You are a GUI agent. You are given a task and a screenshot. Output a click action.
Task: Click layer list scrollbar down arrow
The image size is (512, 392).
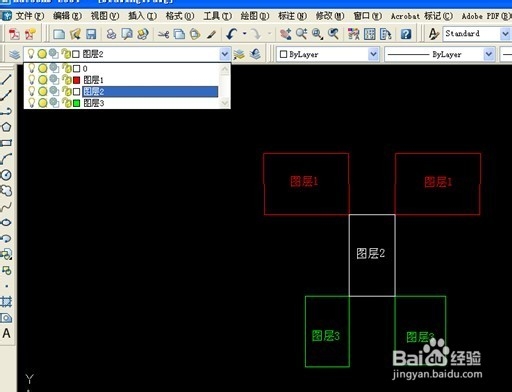[x=225, y=103]
